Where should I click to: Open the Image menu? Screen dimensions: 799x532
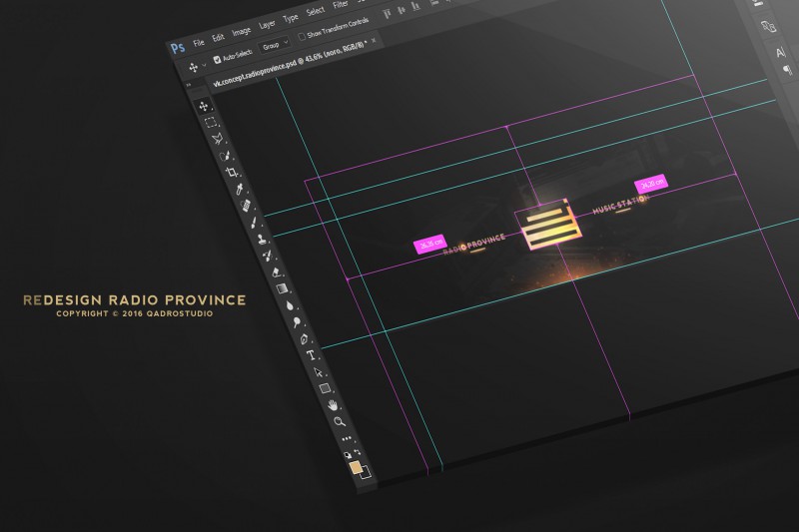click(x=241, y=31)
